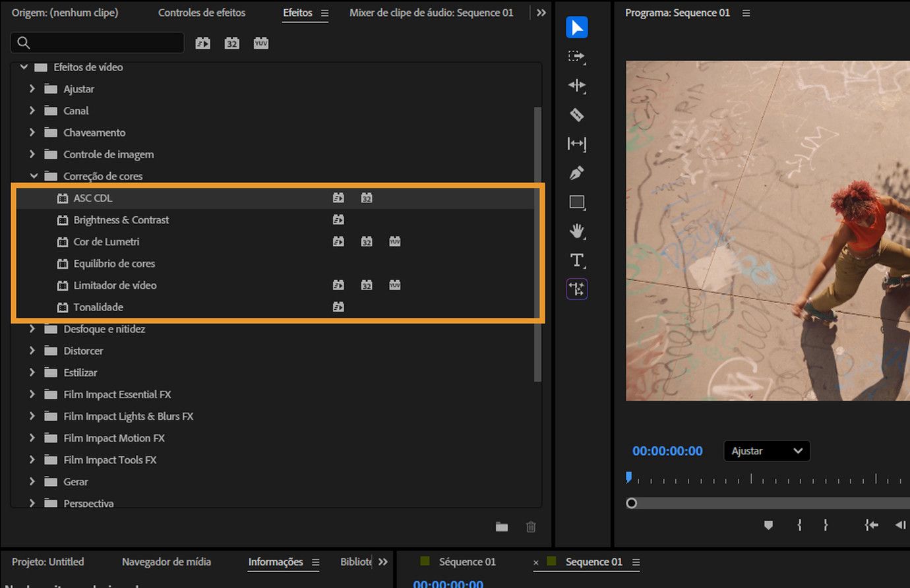This screenshot has height=588, width=910.
Task: Click the program monitor zoom scrollbar handle
Action: pyautogui.click(x=632, y=503)
